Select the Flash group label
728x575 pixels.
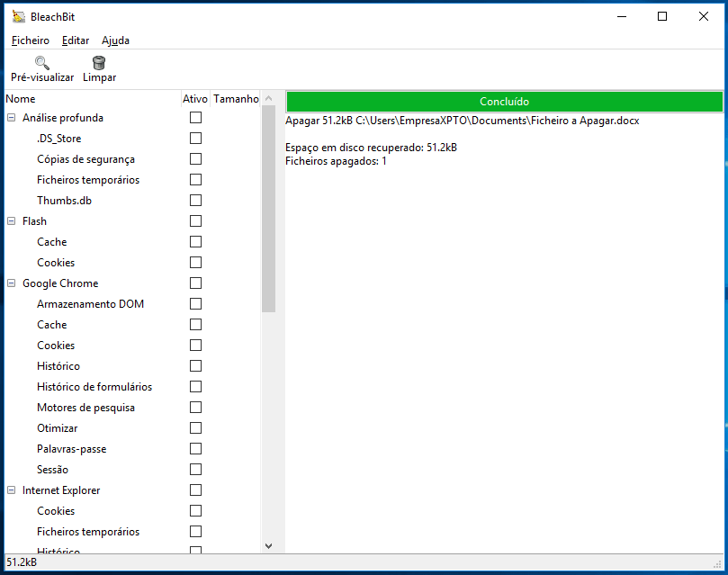click(34, 221)
